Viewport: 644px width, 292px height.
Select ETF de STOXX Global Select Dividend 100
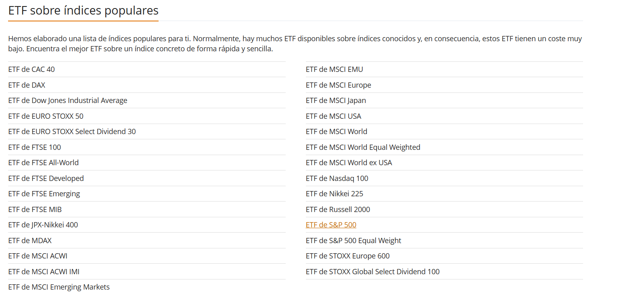pyautogui.click(x=372, y=272)
